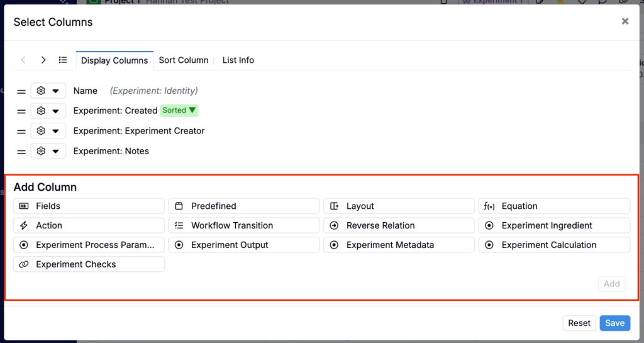The width and height of the screenshot is (644, 343).
Task: Expand settings menu for Experiment Creator column
Action: (48, 132)
